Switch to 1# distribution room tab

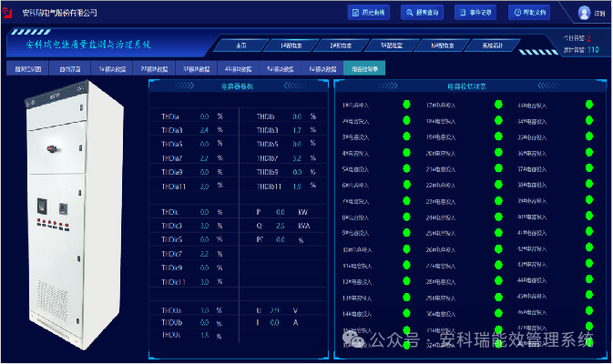pos(291,45)
